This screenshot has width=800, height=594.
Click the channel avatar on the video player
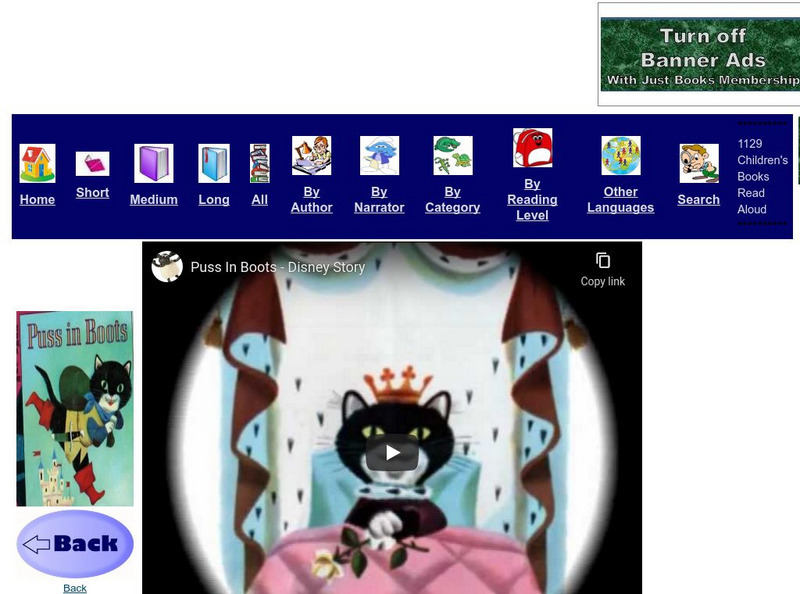(x=168, y=267)
